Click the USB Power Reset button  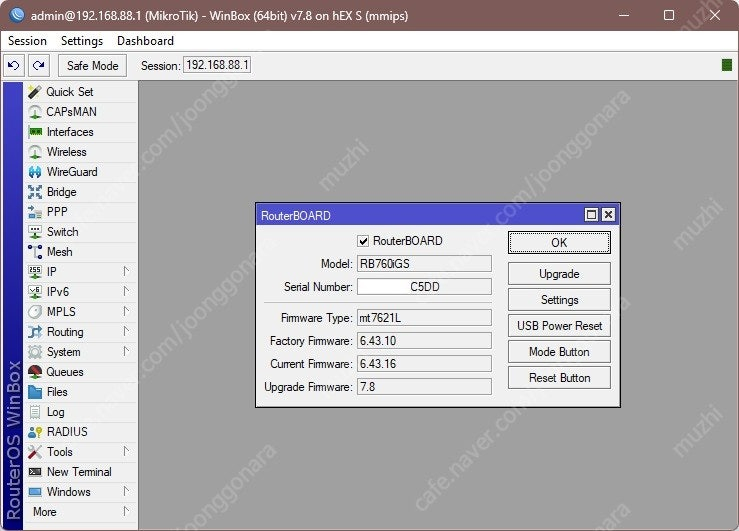pyautogui.click(x=559, y=326)
